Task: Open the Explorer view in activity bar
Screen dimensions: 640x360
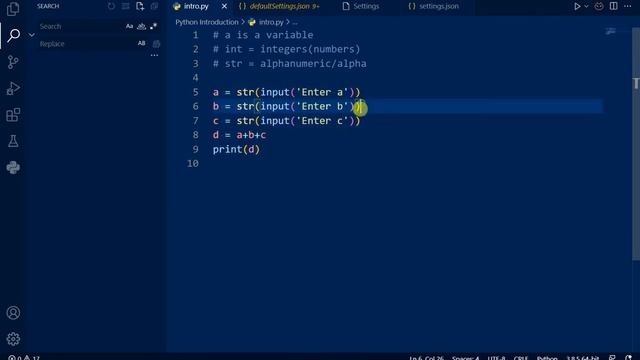Action: click(x=13, y=9)
